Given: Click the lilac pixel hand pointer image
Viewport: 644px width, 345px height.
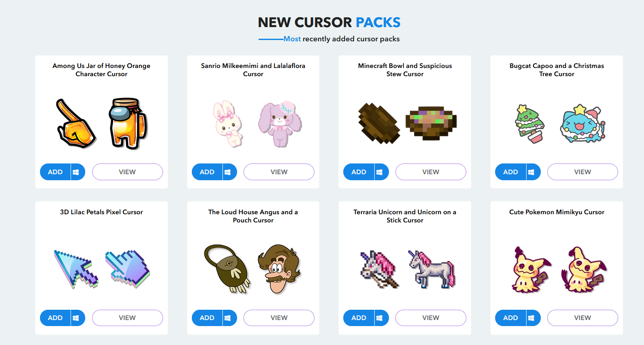Looking at the screenshot, I should (x=128, y=268).
